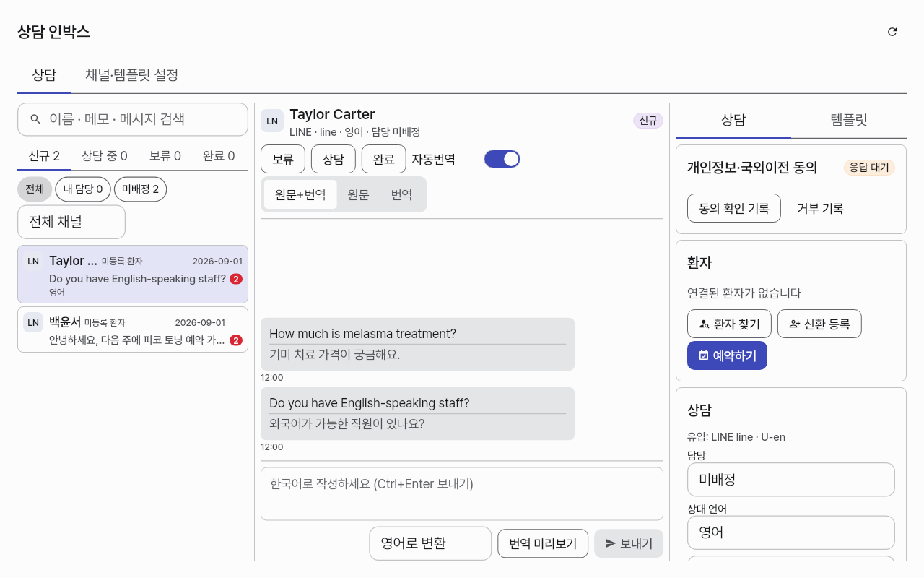Select the 상담 main tab
Screen dimensions: 924x578
(44, 75)
